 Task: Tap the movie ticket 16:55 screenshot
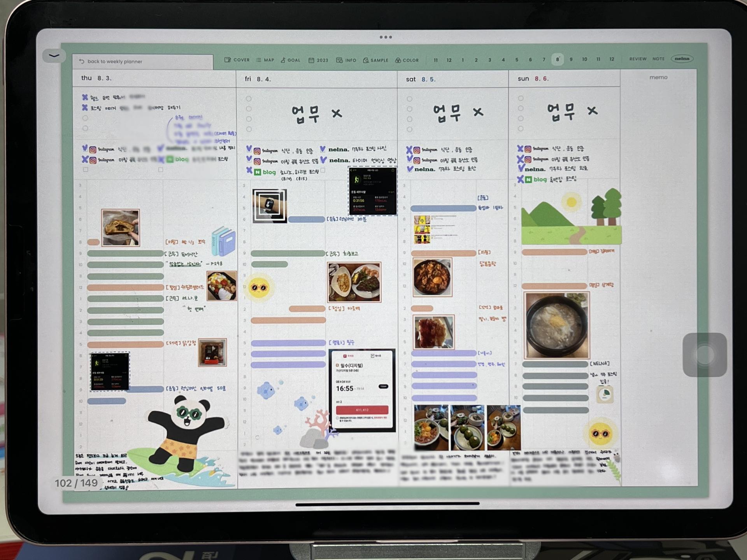pyautogui.click(x=362, y=390)
